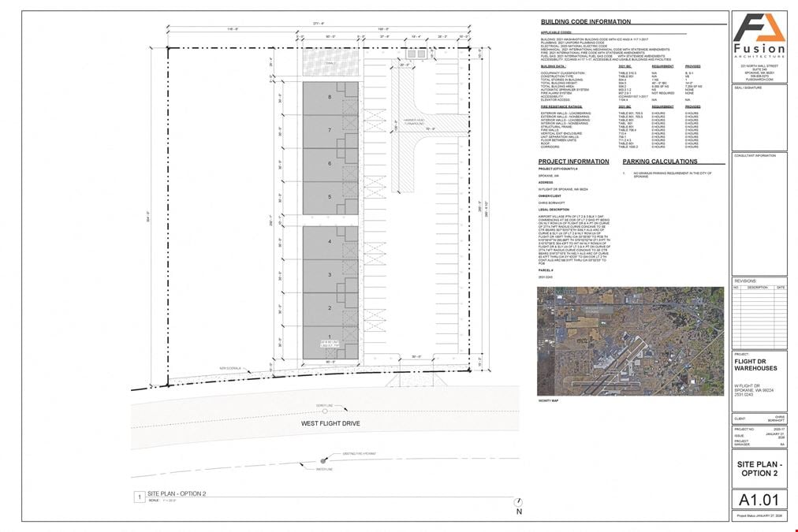Image resolution: width=798 pixels, height=532 pixels.
Task: Click the driveway entrance apron at street
Action: click(x=416, y=381)
